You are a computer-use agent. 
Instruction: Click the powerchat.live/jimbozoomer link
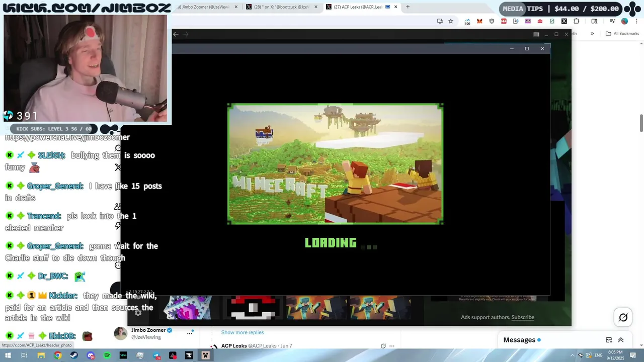(67, 137)
